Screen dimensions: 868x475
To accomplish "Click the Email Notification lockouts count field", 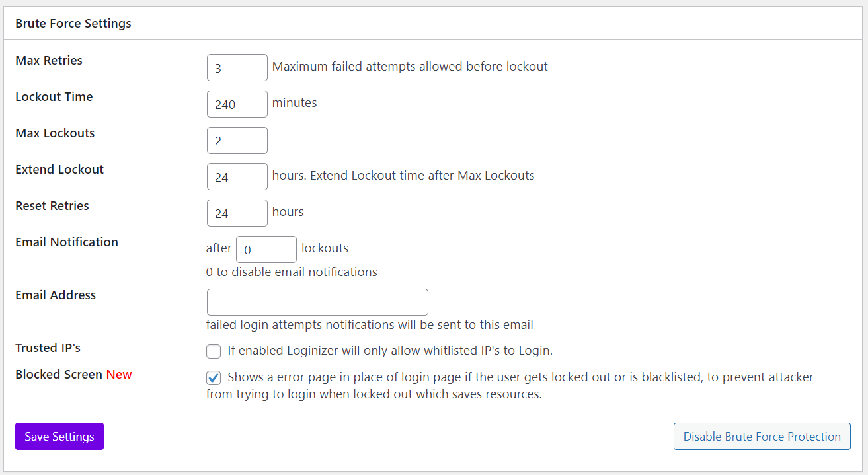I will click(266, 249).
